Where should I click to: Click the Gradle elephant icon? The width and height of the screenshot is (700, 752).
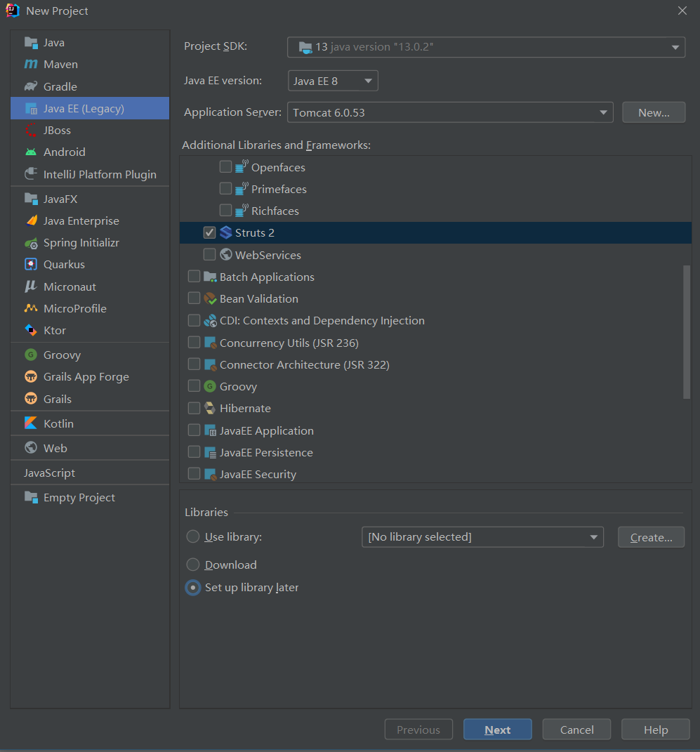[31, 86]
